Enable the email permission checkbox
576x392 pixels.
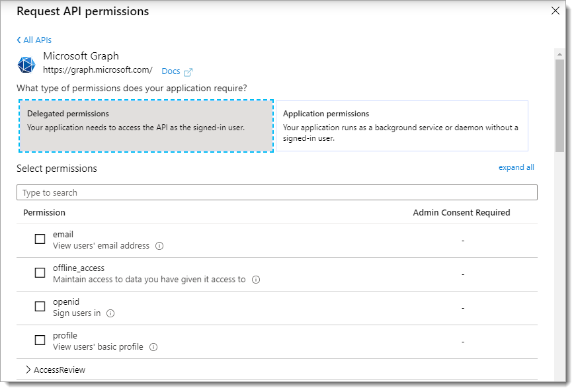point(40,239)
